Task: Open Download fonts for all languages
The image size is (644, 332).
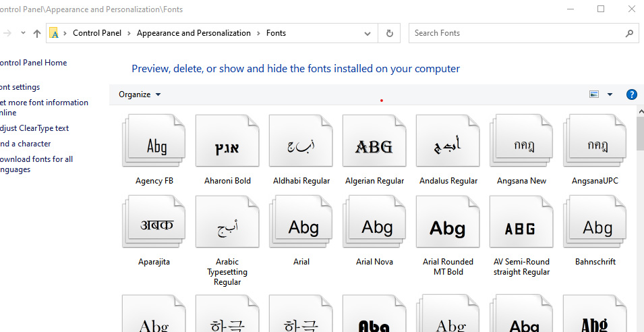Action: tap(36, 164)
